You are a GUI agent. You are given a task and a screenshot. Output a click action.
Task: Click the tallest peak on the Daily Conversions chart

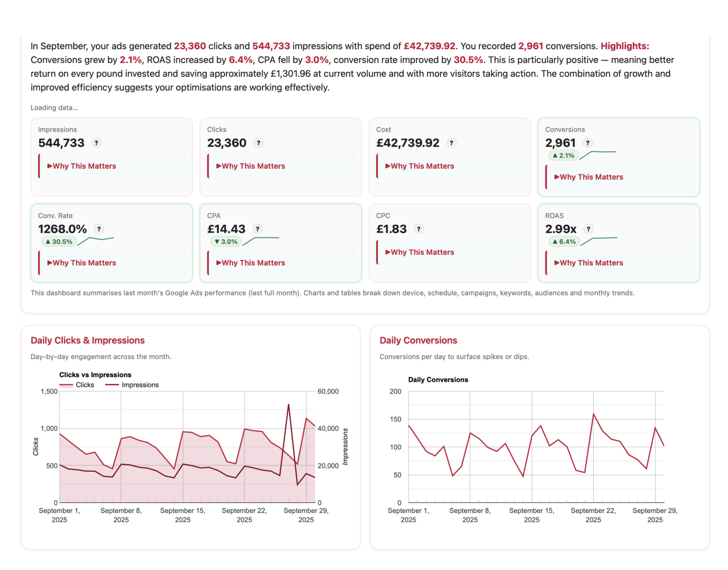pyautogui.click(x=595, y=414)
